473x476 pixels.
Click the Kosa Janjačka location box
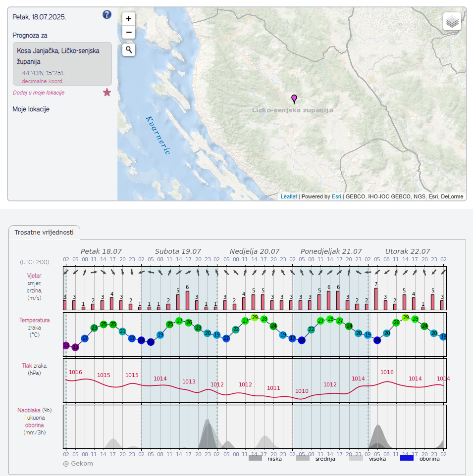(x=62, y=63)
